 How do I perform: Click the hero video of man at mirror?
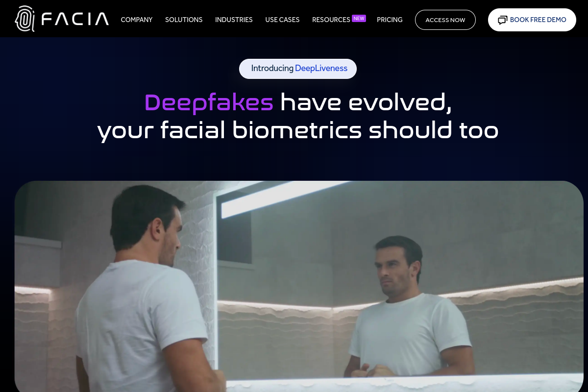(x=299, y=287)
